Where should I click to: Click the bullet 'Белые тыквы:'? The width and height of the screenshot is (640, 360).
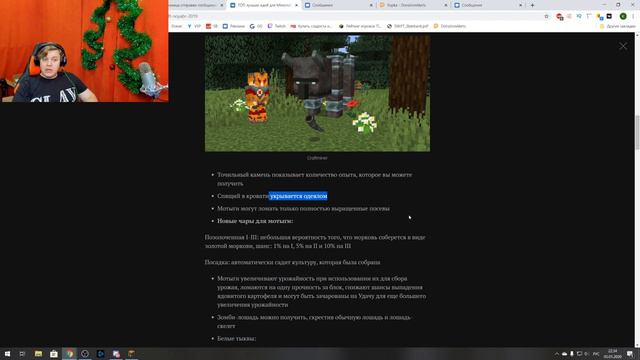click(x=236, y=338)
